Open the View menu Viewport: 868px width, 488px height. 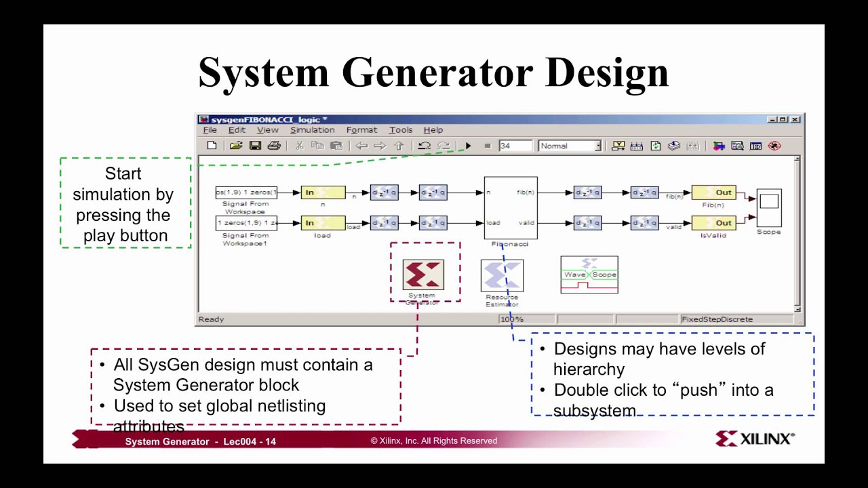(267, 130)
